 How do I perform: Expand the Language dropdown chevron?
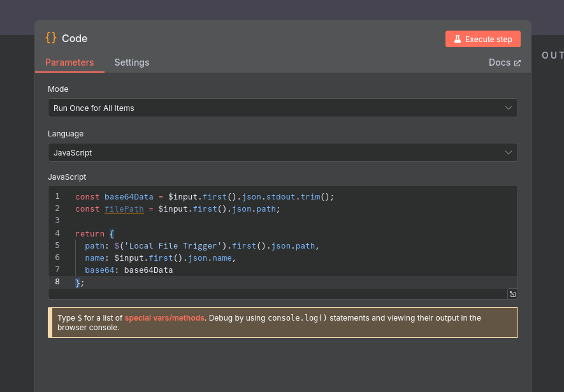(509, 152)
